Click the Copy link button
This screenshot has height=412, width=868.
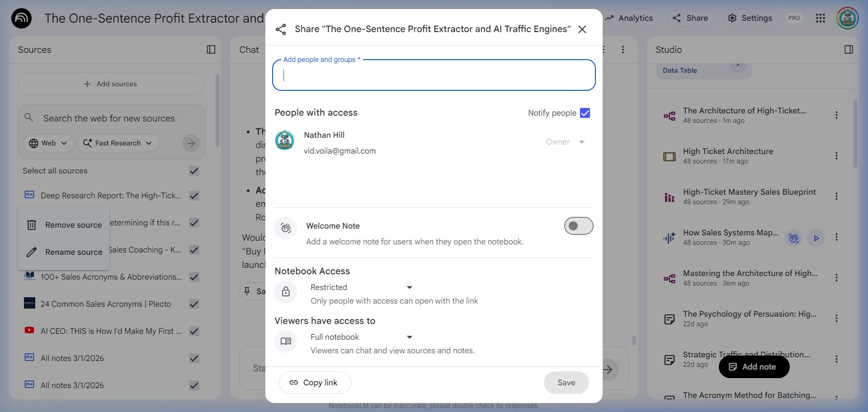click(315, 383)
